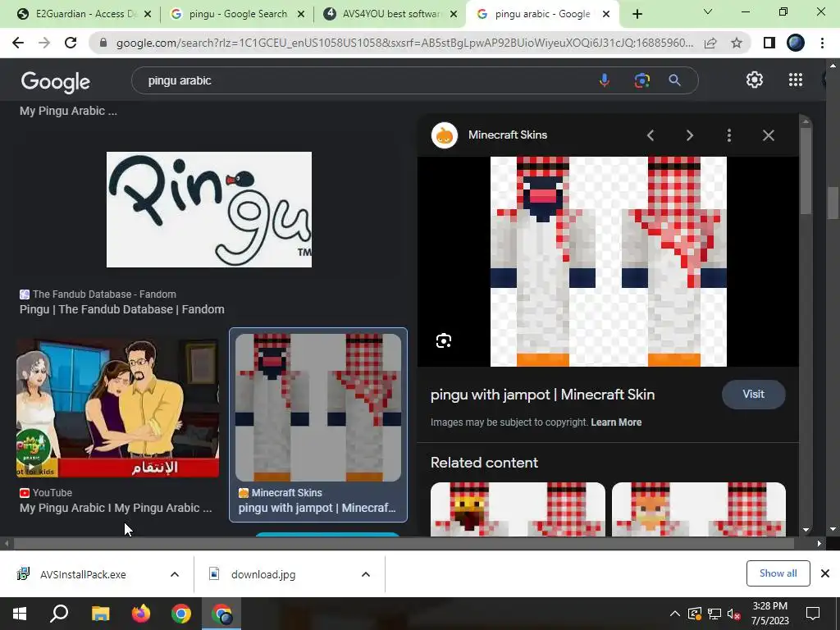Open the network tray icon
Viewport: 840px width, 630px height.
click(714, 614)
